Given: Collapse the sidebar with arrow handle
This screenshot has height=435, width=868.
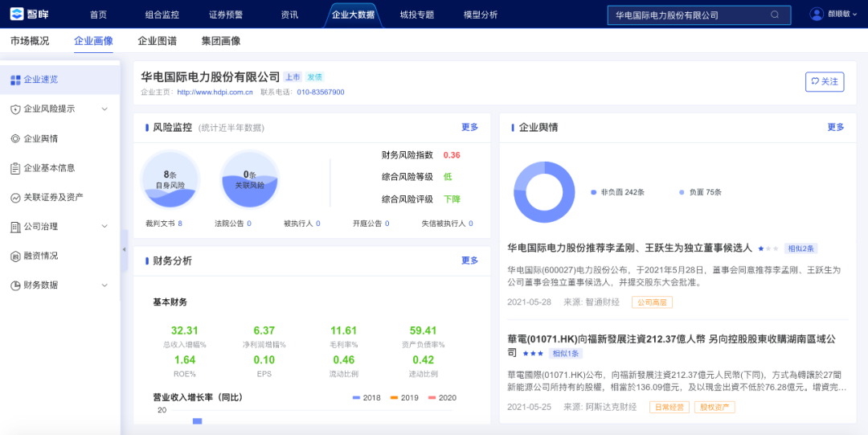Looking at the screenshot, I should pos(124,250).
